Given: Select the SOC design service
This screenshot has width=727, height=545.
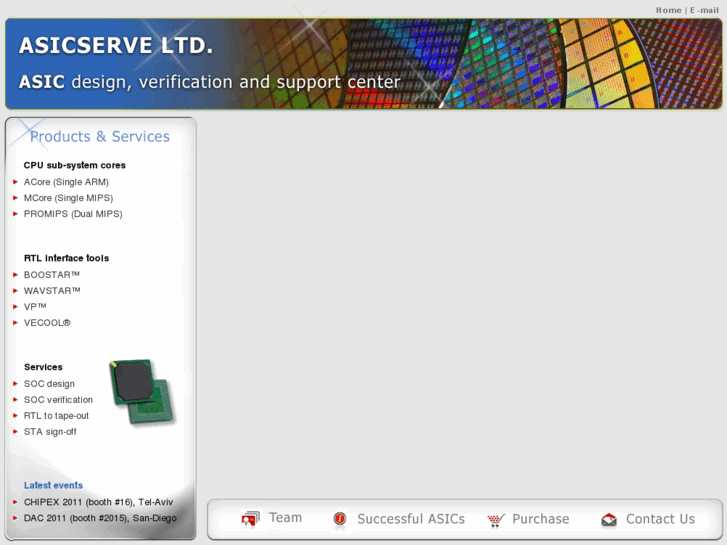Looking at the screenshot, I should tap(49, 384).
